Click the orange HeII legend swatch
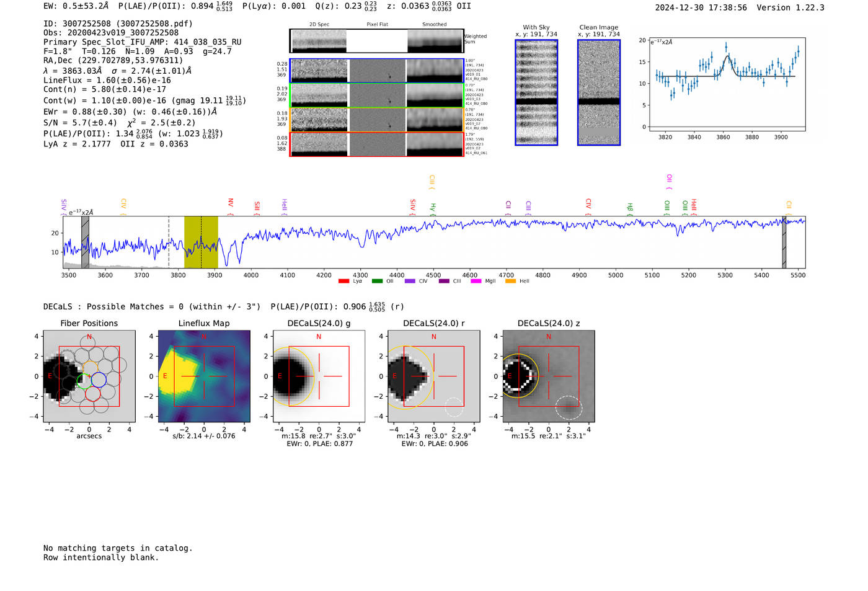Image resolution: width=868 pixels, height=591 pixels. click(510, 282)
